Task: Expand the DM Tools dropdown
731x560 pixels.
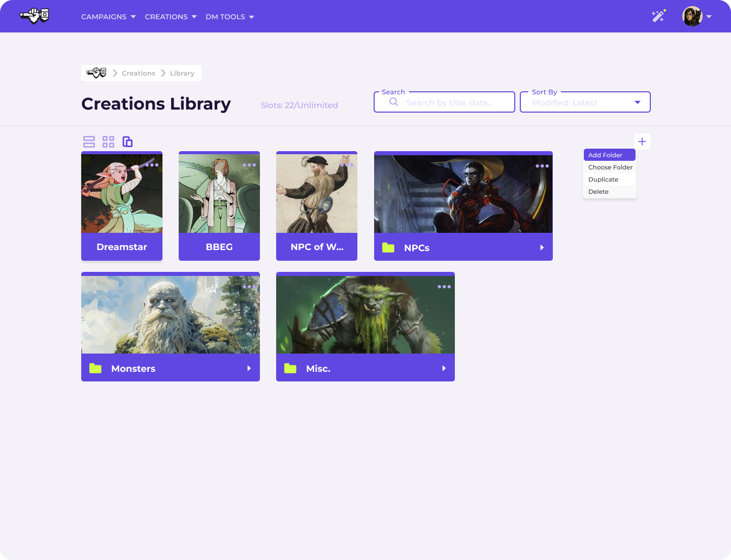Action: tap(229, 17)
